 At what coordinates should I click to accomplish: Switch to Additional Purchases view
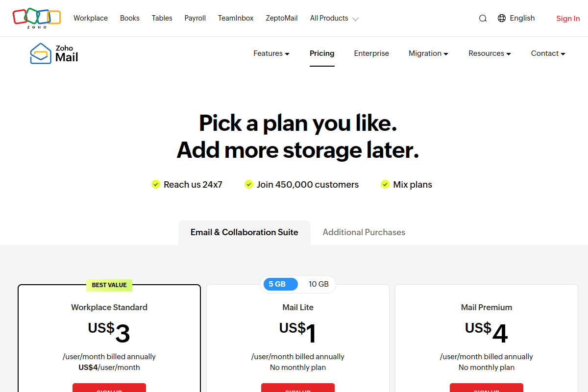pyautogui.click(x=364, y=232)
